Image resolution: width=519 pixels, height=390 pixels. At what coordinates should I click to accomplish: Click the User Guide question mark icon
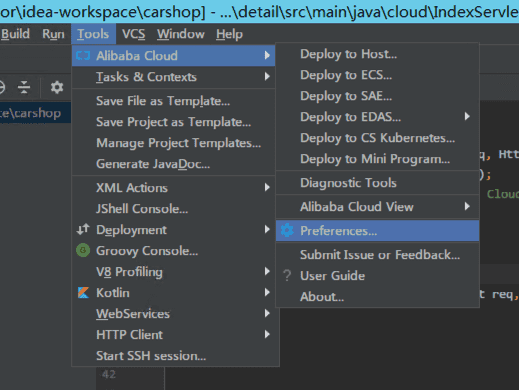pos(287,276)
